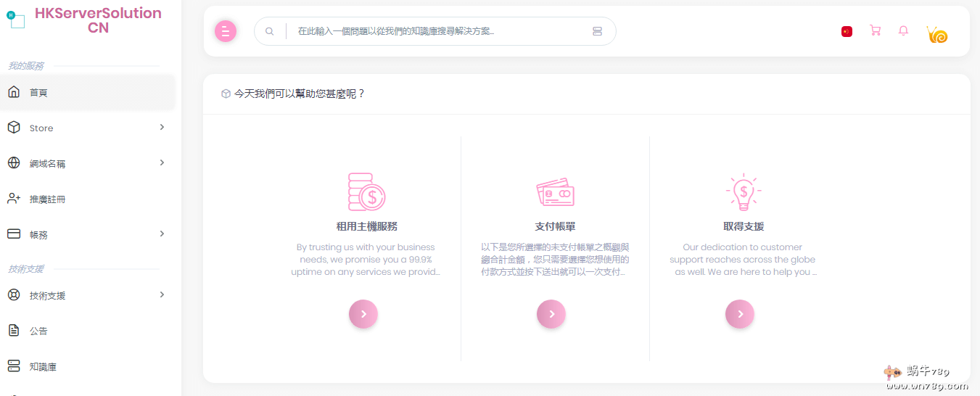Click the lightbulb 取得支援 icon
Viewport: 980px width, 396px height.
(x=743, y=192)
